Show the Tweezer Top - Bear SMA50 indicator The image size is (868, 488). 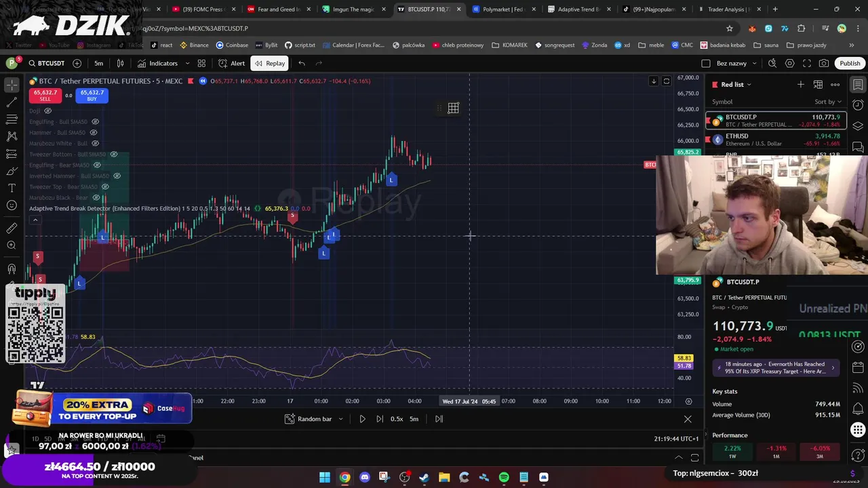(x=105, y=186)
